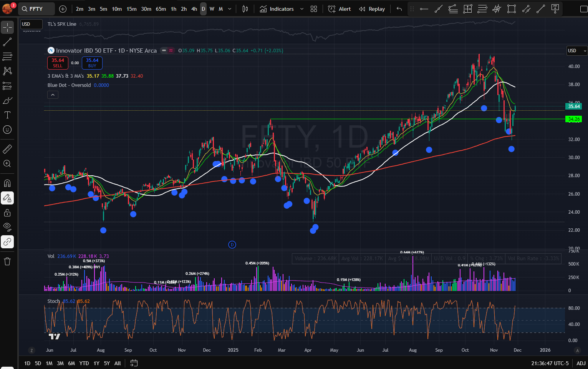
Task: Set range to 5Y
Action: [x=107, y=363]
